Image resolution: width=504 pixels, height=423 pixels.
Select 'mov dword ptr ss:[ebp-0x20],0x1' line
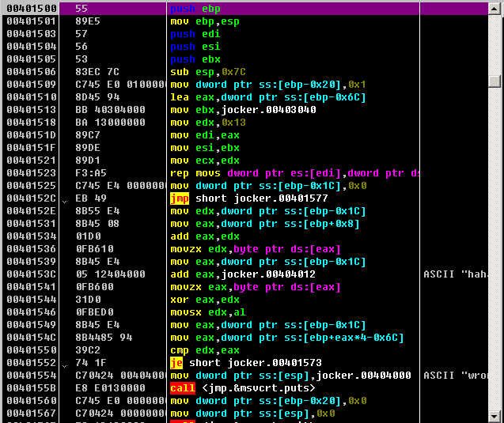[x=268, y=85]
